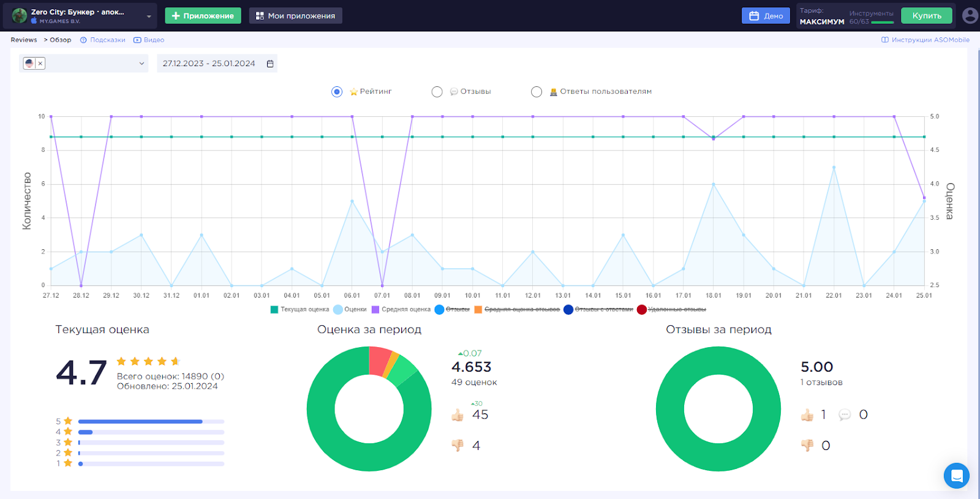Toggle the Отзывы legend series
The width and height of the screenshot is (980, 499).
[x=452, y=310]
